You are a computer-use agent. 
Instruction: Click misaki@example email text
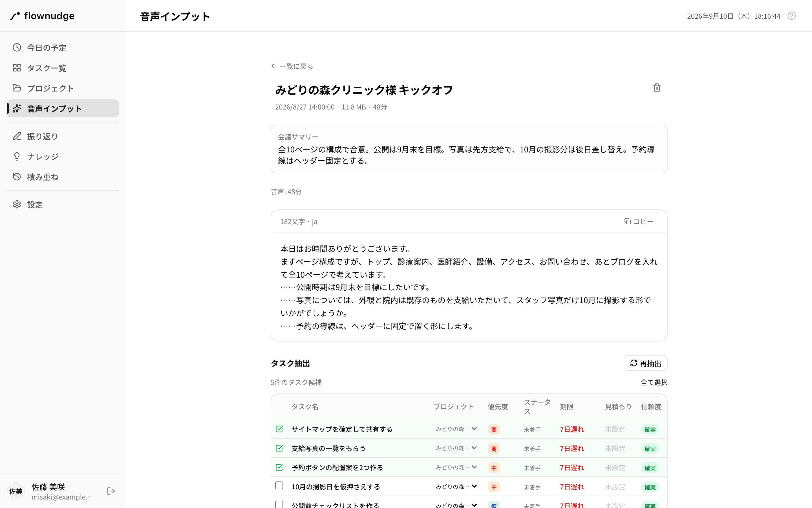click(63, 497)
